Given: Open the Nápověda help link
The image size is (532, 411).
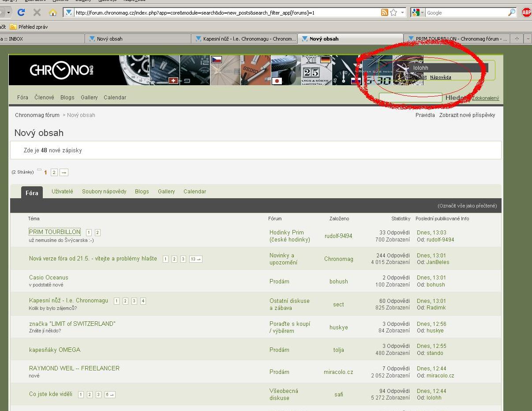Looking at the screenshot, I should [441, 77].
